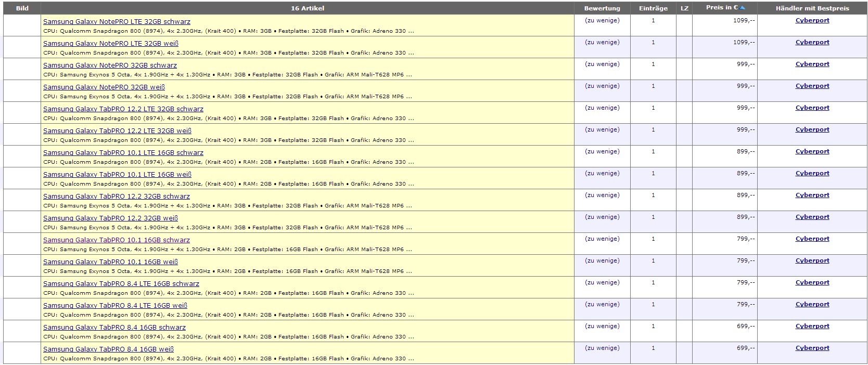Click price 1099,-- for NotePRO LTE 32GB weiß
Viewport: 868px width, 365px height.
tap(744, 43)
